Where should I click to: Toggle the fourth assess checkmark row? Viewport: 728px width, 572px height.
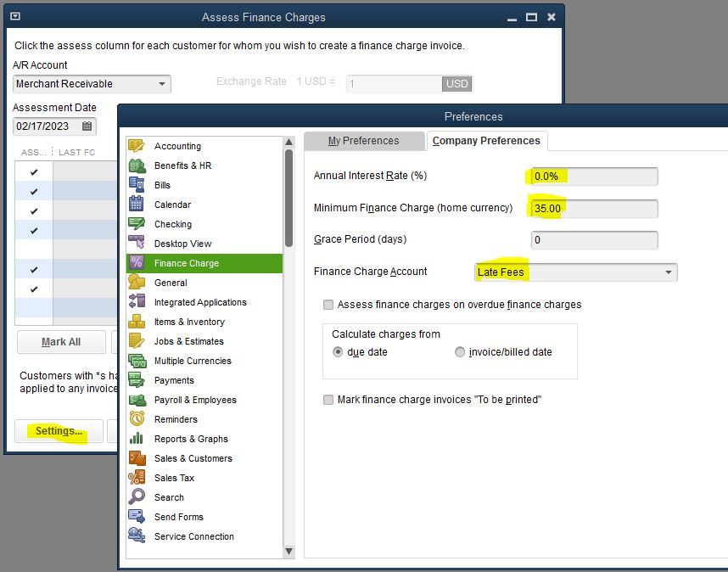pos(34,230)
